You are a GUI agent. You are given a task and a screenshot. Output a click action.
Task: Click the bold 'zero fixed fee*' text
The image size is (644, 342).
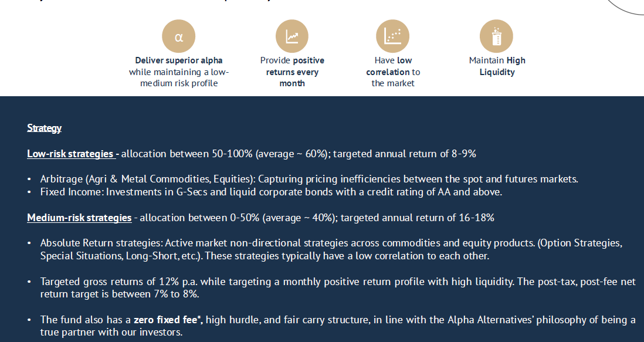(x=168, y=320)
